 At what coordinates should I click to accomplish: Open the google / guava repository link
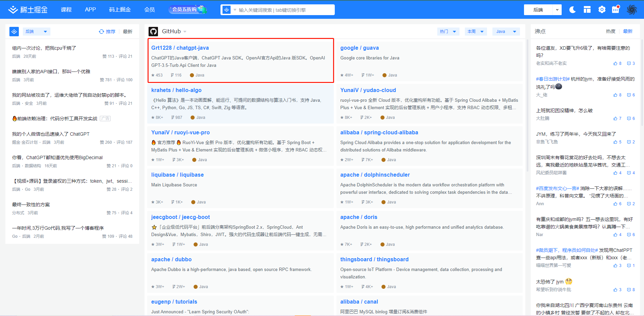click(x=360, y=48)
